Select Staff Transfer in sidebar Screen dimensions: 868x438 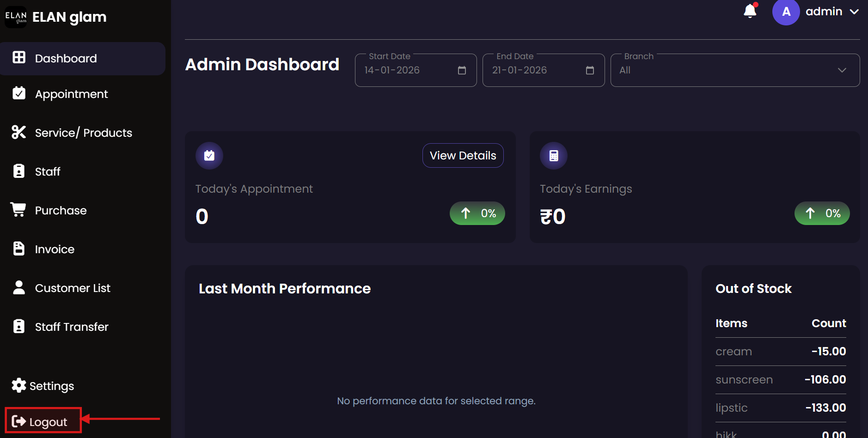[x=72, y=327]
